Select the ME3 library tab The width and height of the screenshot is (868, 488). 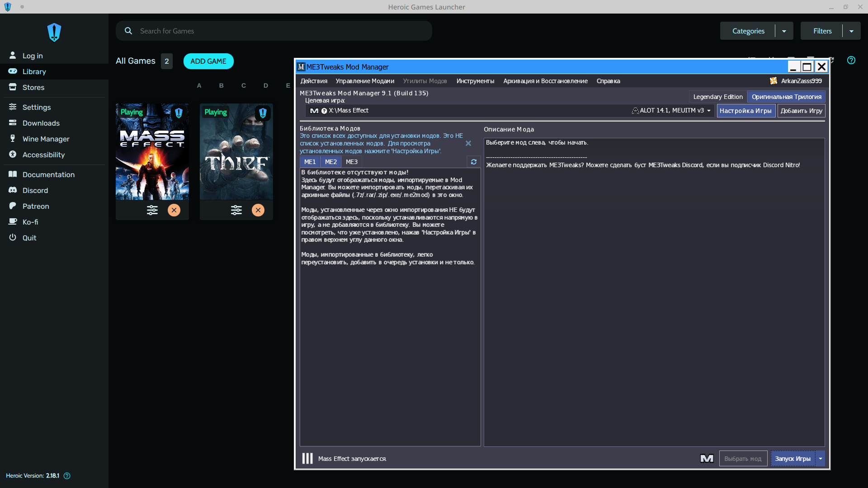pos(351,162)
